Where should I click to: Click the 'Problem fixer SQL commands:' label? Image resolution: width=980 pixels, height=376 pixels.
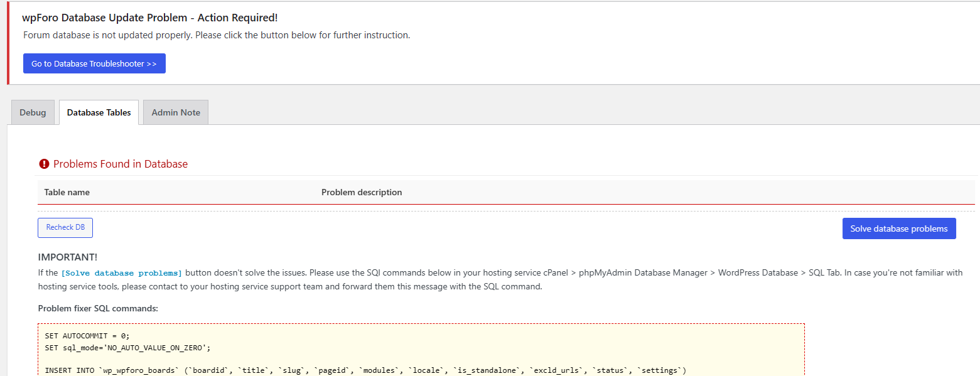(x=98, y=308)
